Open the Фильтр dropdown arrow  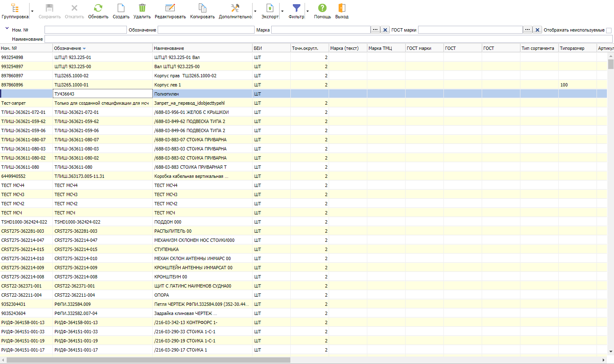coord(308,11)
